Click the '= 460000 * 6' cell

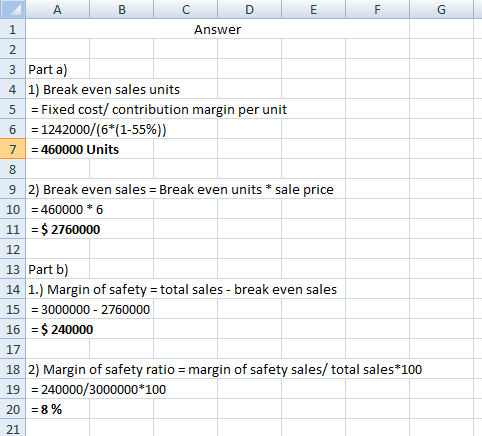point(67,209)
